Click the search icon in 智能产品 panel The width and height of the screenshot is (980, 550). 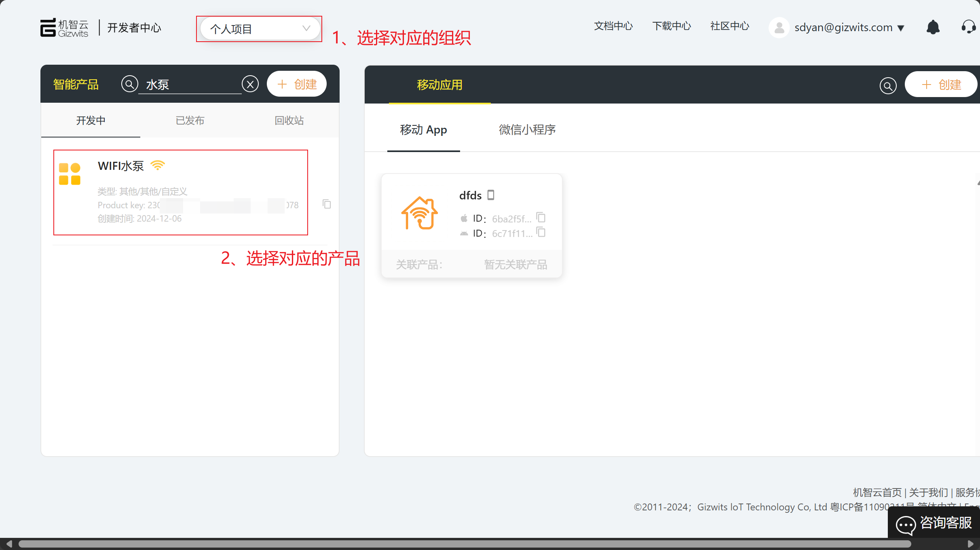[x=129, y=84]
